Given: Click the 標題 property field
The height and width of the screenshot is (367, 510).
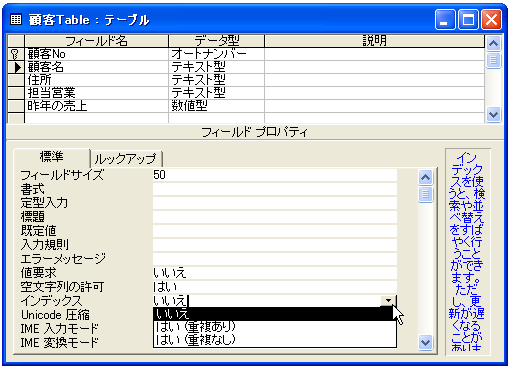Looking at the screenshot, I should (275, 217).
